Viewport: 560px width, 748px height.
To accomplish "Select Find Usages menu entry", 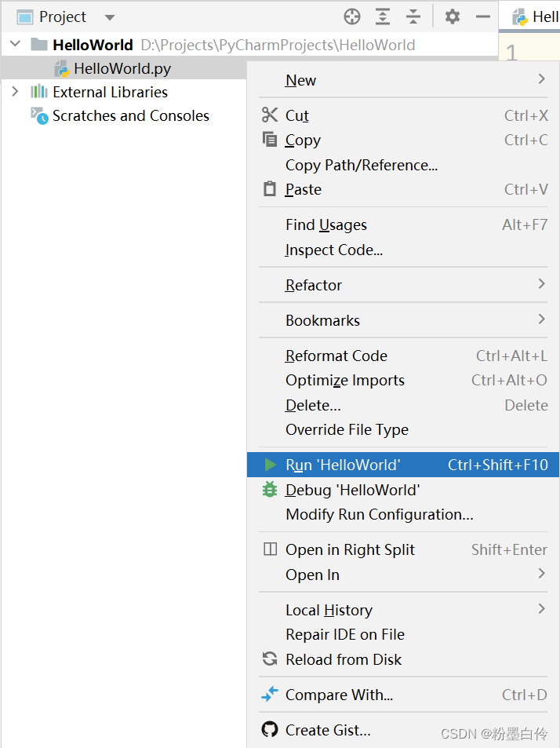I will [403, 224].
